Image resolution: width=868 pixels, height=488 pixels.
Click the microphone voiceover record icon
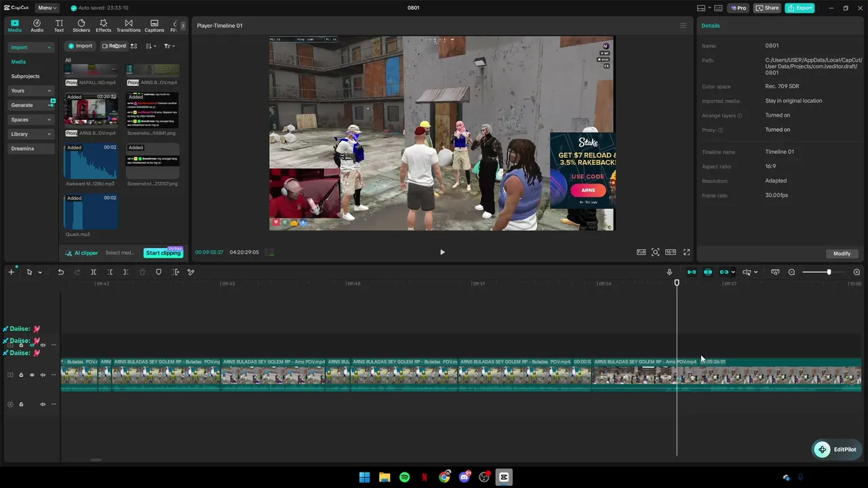coord(669,272)
